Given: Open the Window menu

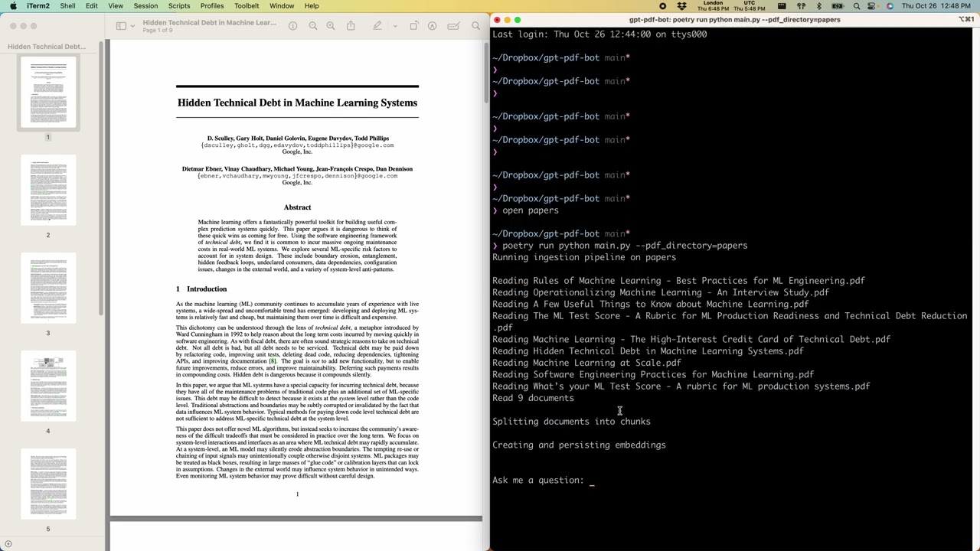Looking at the screenshot, I should [282, 6].
